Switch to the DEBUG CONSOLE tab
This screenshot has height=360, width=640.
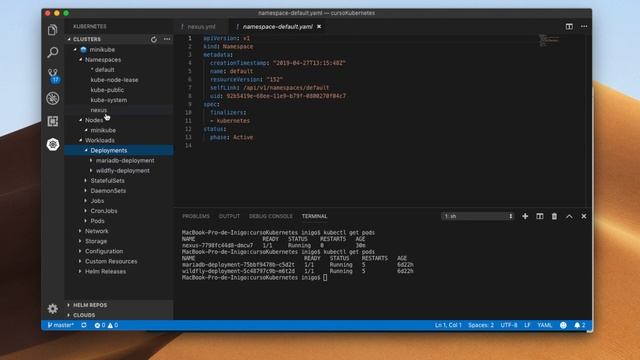click(271, 216)
